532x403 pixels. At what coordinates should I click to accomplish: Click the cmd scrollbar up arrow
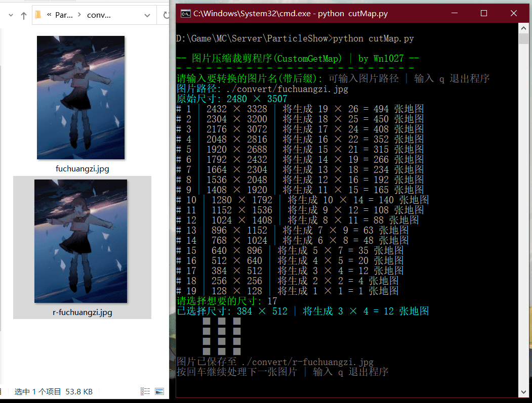[x=523, y=28]
